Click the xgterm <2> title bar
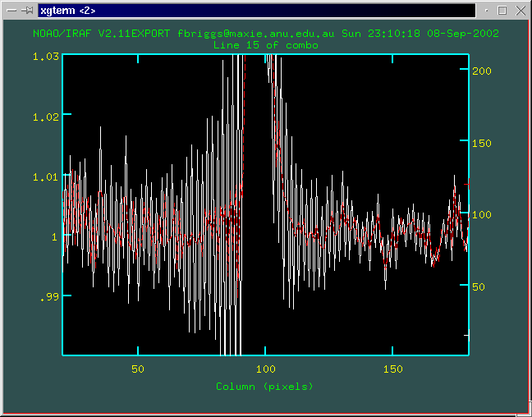This screenshot has height=417, width=532. (257, 11)
